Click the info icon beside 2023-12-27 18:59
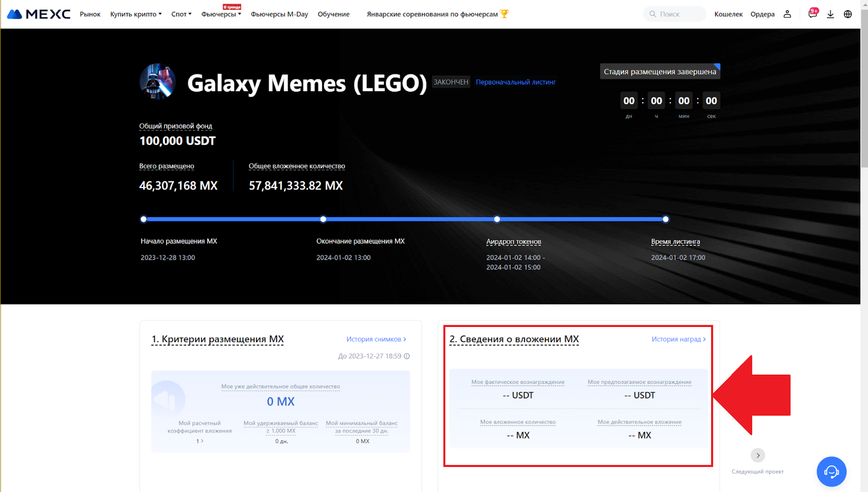The width and height of the screenshot is (868, 492). click(407, 356)
